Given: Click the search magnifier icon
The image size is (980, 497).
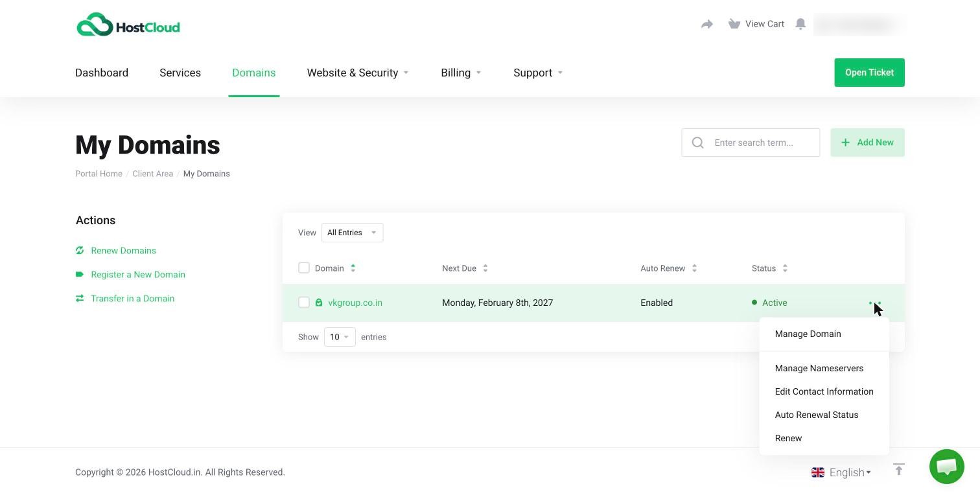Looking at the screenshot, I should click(697, 143).
